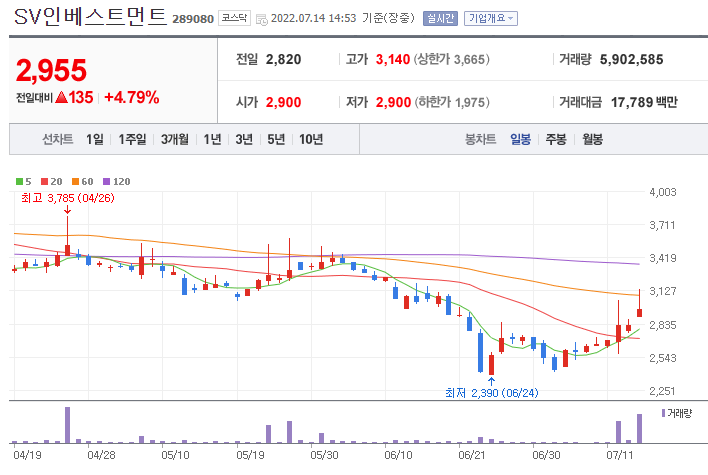
Task: Switch line chart to 10년
Action: pyautogui.click(x=311, y=139)
